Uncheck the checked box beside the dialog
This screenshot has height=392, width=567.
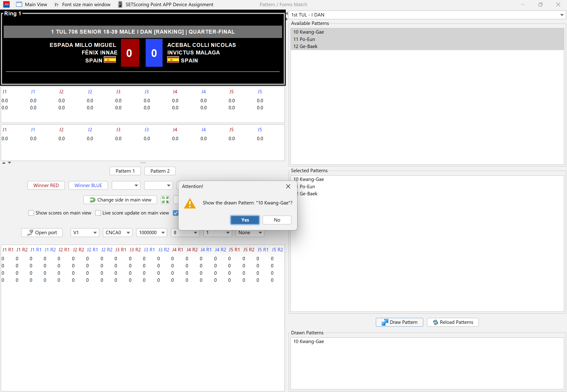(x=175, y=213)
